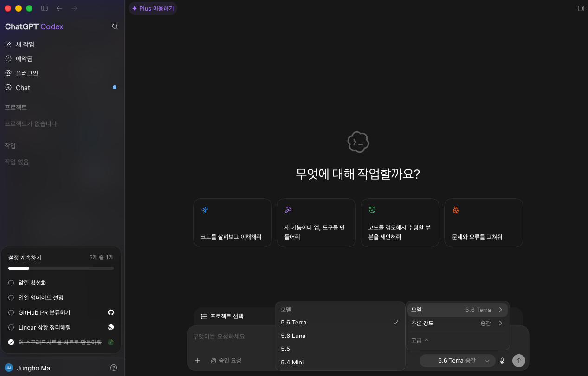Check the Linear 상황 정리해줘 circle

(11, 327)
